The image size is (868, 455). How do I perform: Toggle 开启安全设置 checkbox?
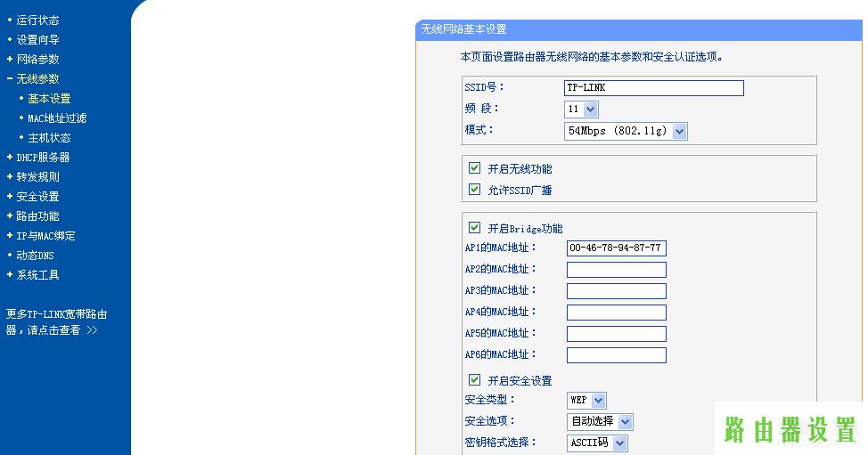[x=474, y=379]
